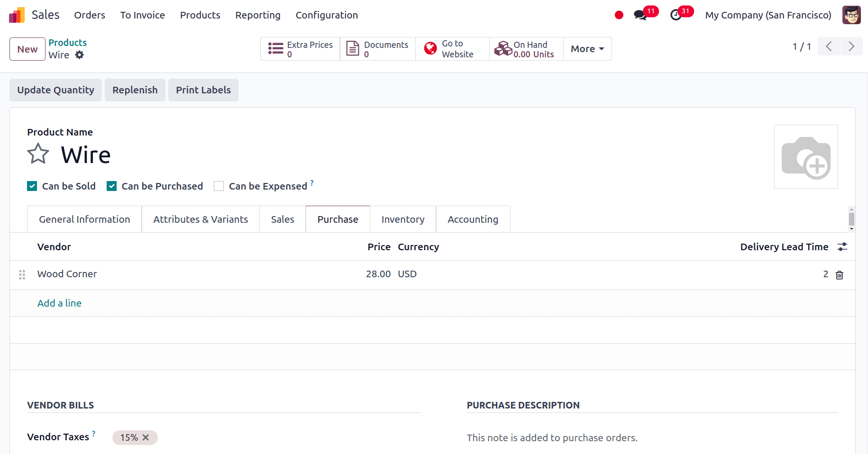Click the Update Quantity button
The image size is (868, 454).
point(55,90)
